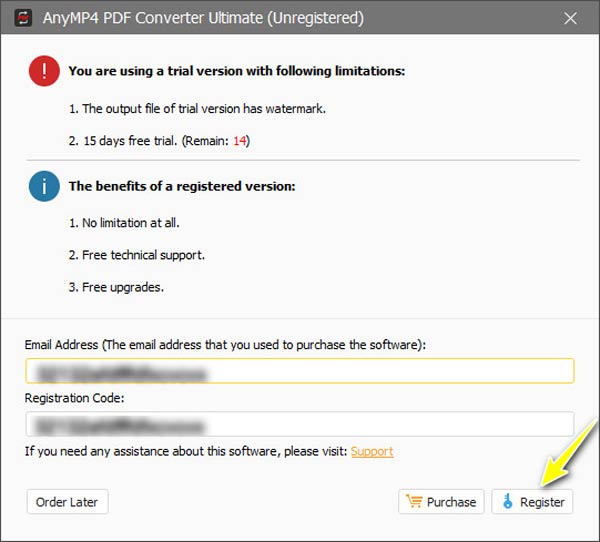The width and height of the screenshot is (600, 542).
Task: Click the red exclamation warning icon
Action: (x=44, y=71)
